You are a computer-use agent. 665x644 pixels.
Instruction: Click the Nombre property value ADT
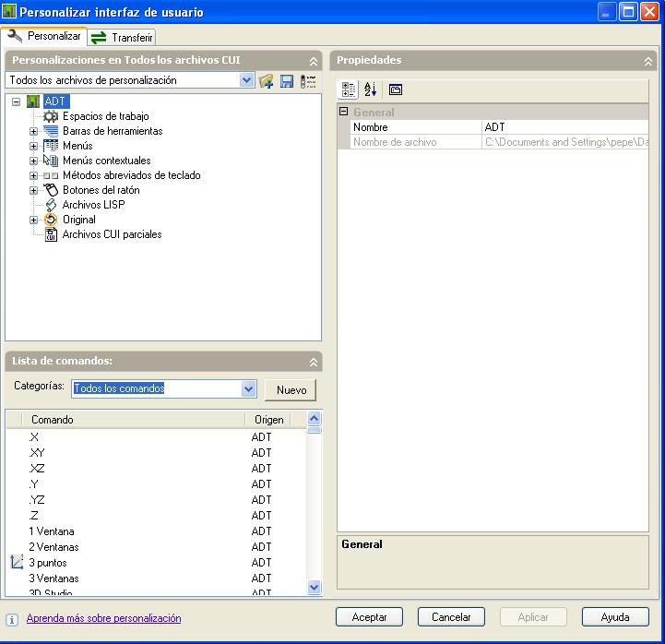565,127
